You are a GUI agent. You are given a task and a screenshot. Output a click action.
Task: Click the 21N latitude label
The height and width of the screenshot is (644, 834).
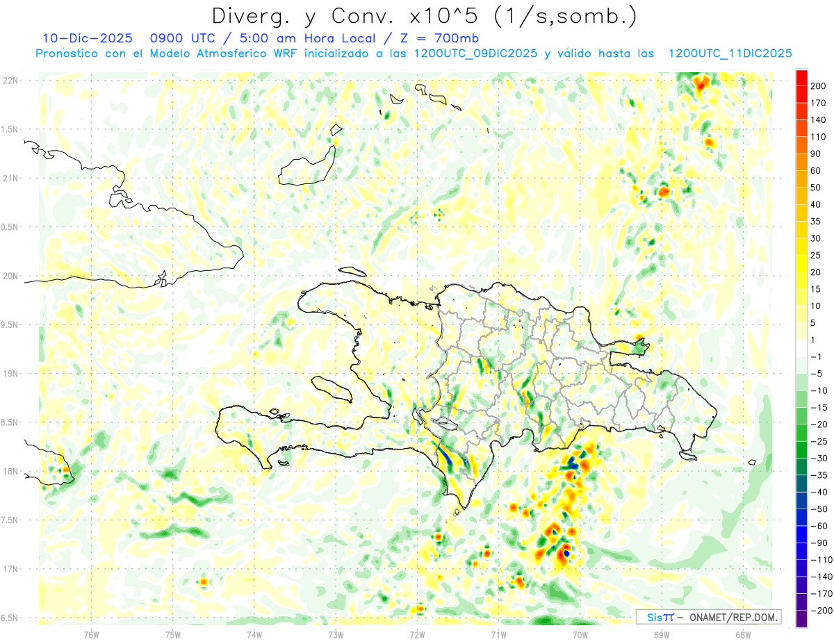10,178
